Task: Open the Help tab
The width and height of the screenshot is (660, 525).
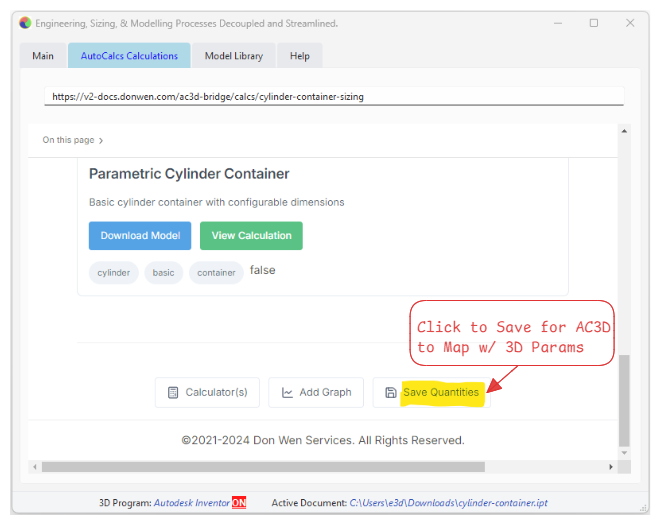Action: coord(300,56)
